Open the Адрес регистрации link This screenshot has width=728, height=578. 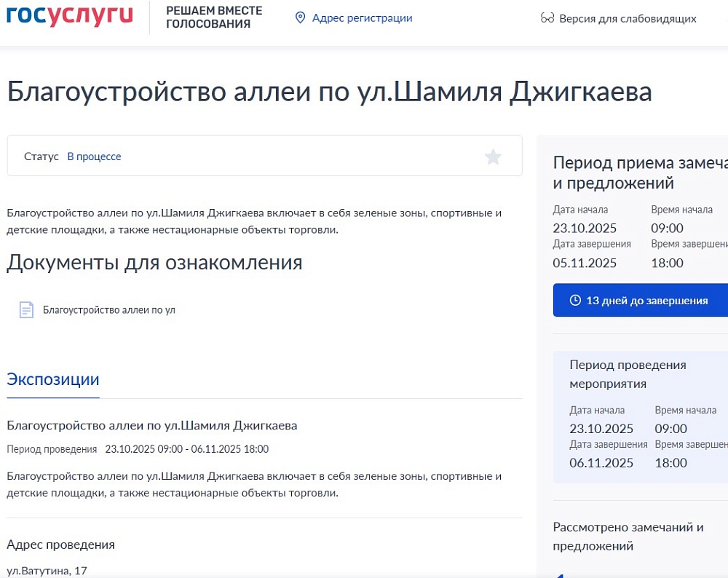(362, 18)
